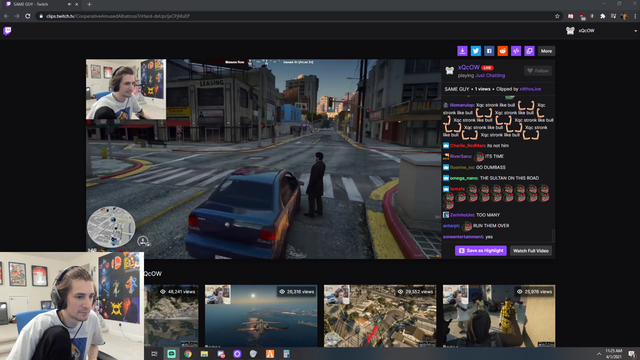This screenshot has height=360, width=640.
Task: Mute the tab via speaker icon
Action: (69, 4)
